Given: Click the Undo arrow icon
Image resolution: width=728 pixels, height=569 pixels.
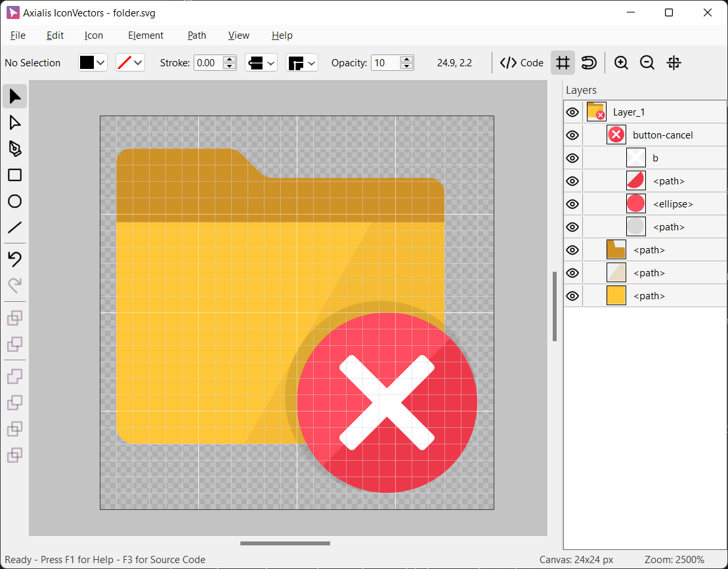Looking at the screenshot, I should [x=14, y=259].
